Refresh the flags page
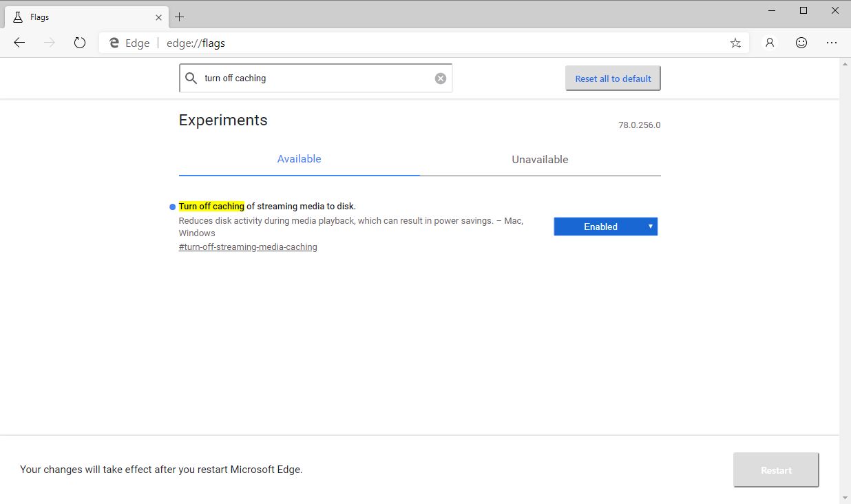The height and width of the screenshot is (504, 851). click(x=80, y=43)
